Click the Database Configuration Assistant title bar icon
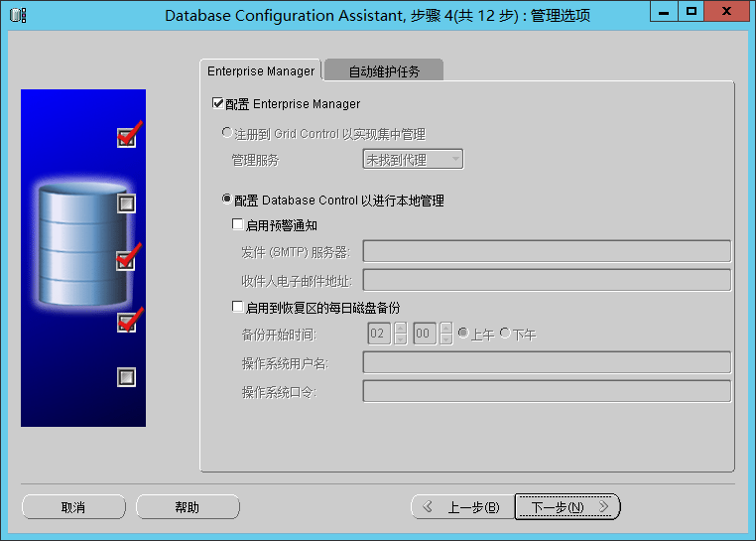The width and height of the screenshot is (756, 541). tap(18, 15)
